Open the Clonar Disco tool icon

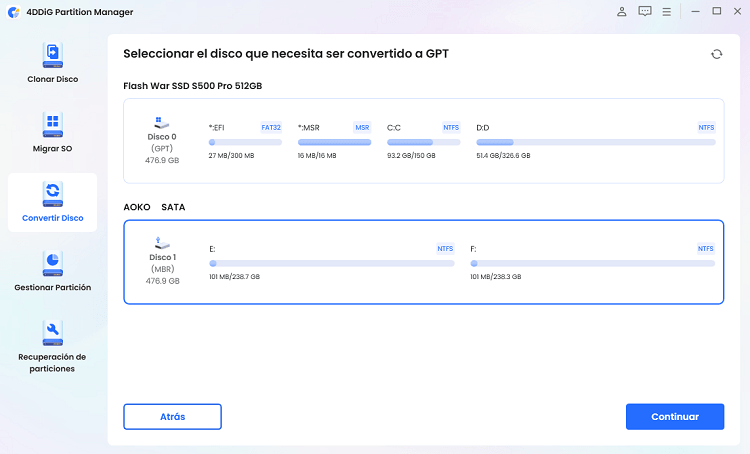coord(53,55)
